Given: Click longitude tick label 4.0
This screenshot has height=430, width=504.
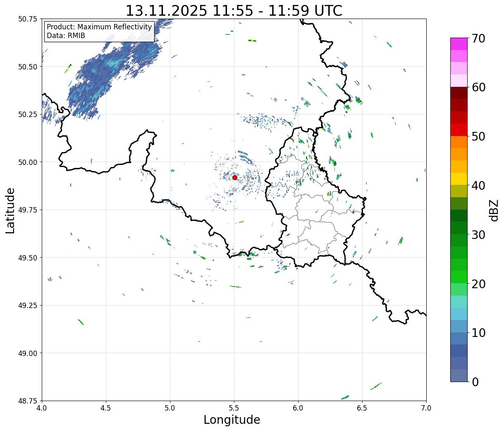Looking at the screenshot, I should tap(42, 408).
